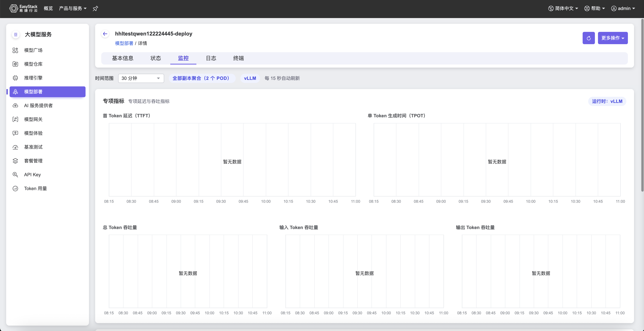Image resolution: width=644 pixels, height=331 pixels.
Task: Open the admin account menu
Action: point(623,8)
